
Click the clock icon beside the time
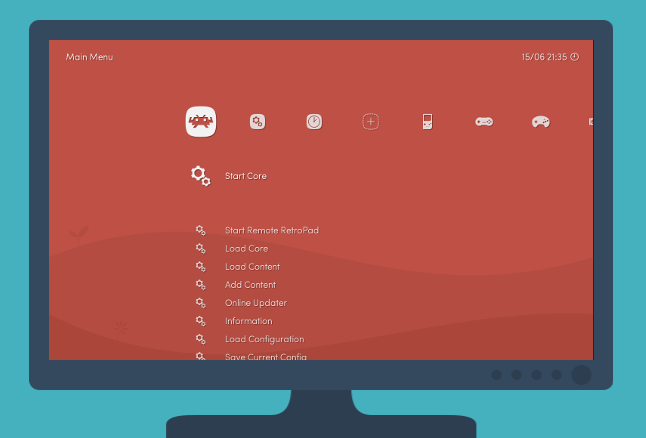pyautogui.click(x=574, y=57)
